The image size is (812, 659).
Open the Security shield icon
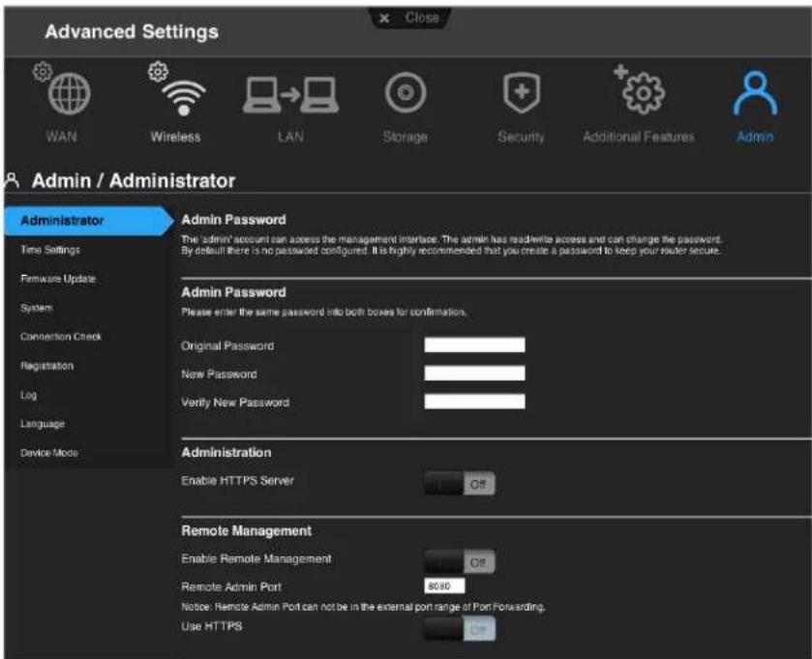(522, 93)
